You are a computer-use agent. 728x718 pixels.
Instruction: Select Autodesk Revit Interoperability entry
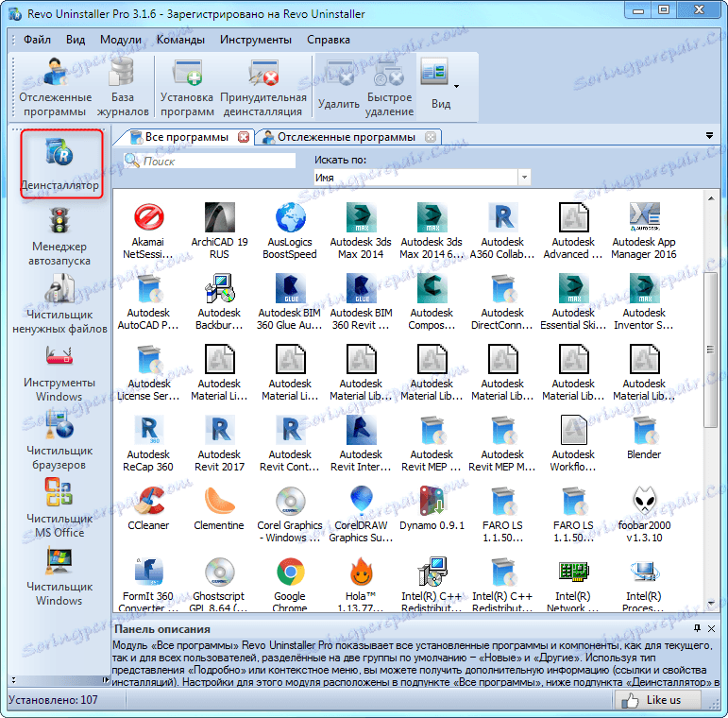point(361,443)
